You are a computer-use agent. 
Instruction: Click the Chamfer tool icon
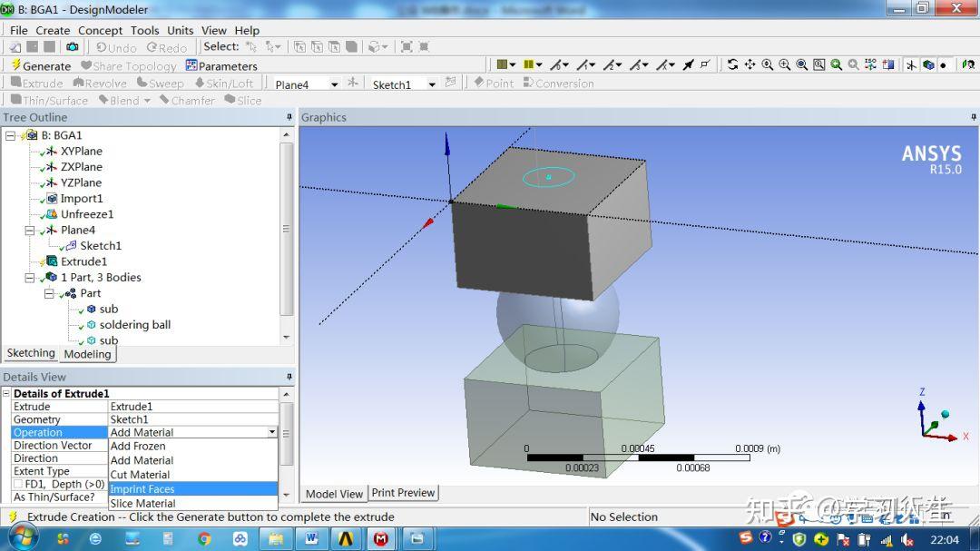(x=165, y=100)
